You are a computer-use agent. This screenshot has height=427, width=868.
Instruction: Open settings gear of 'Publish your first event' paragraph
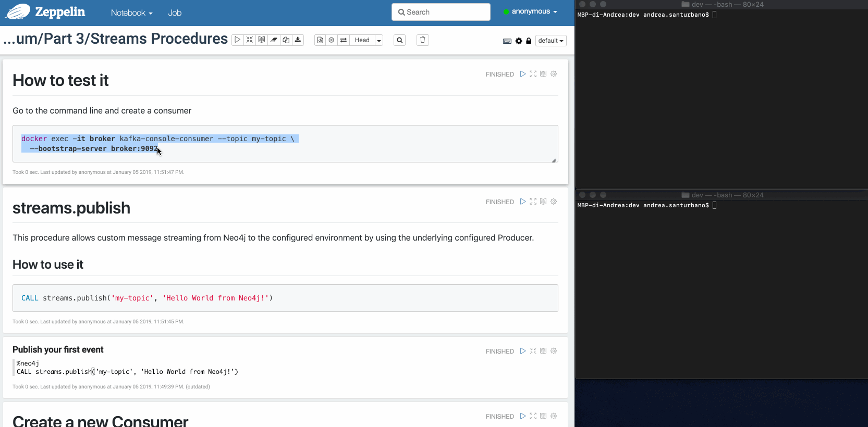coord(554,351)
